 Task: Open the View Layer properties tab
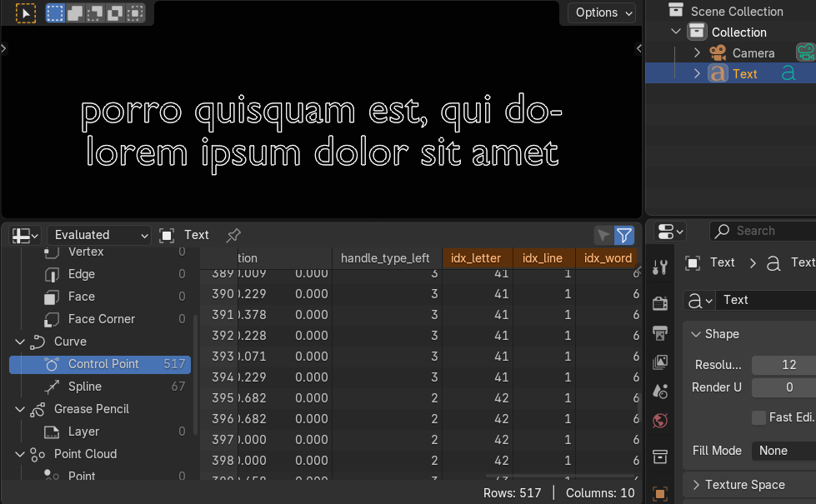point(660,362)
